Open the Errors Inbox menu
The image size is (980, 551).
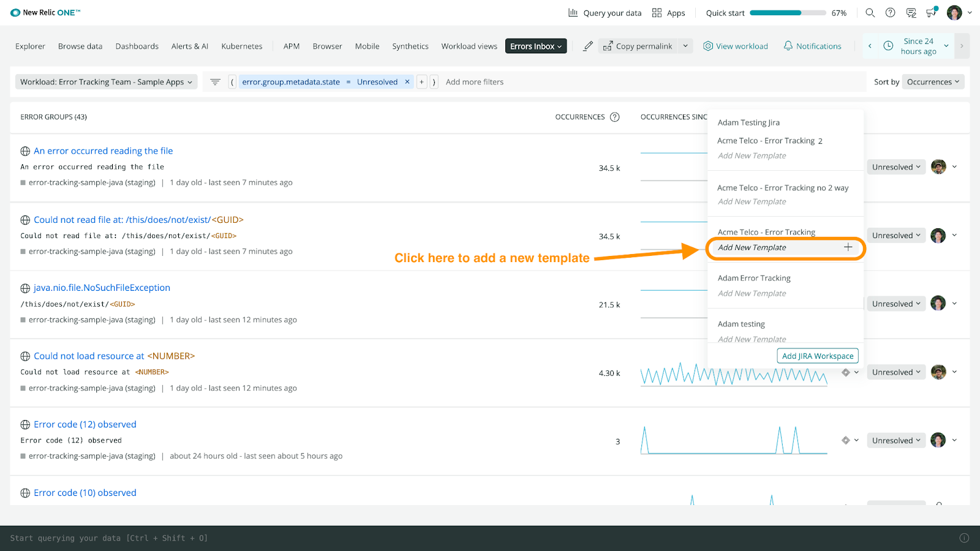[x=535, y=45]
